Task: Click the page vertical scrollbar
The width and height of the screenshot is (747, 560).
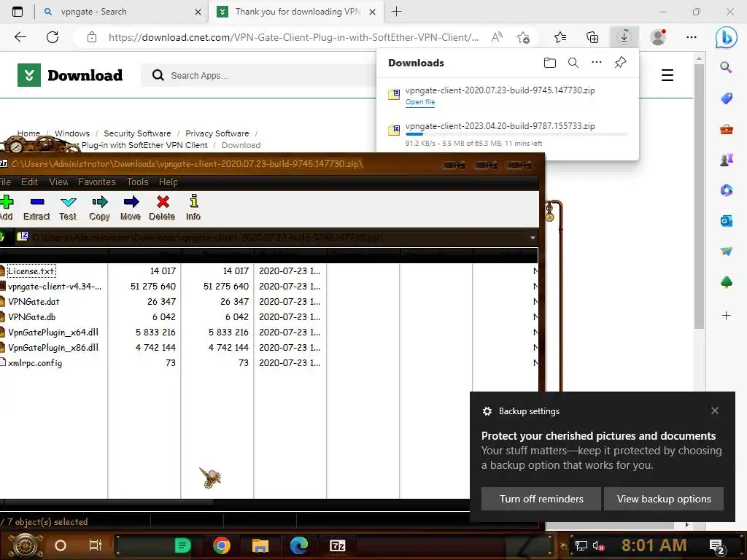Action: pyautogui.click(x=699, y=195)
